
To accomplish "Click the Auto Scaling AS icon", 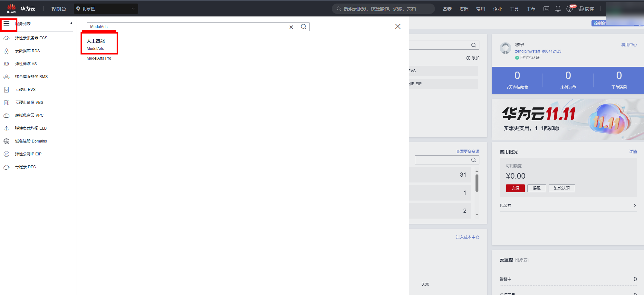I will pos(6,64).
